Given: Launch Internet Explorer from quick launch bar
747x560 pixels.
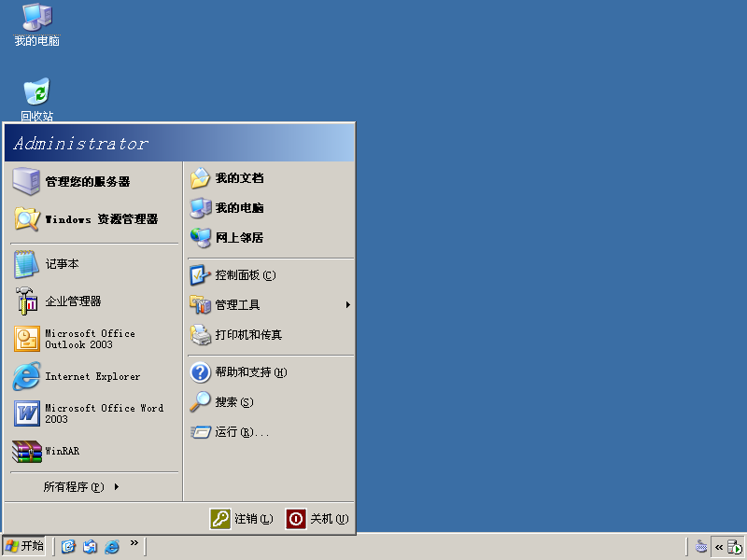Looking at the screenshot, I should pos(111,546).
